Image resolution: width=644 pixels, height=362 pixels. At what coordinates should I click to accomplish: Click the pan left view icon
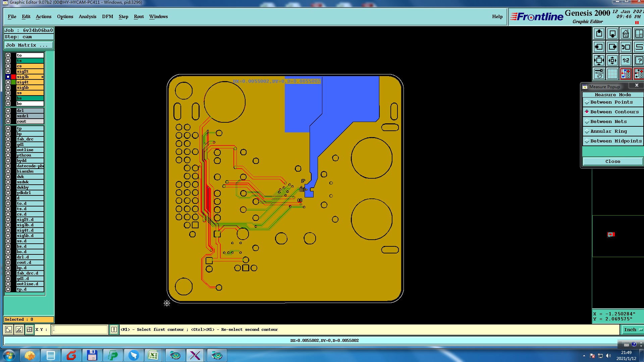[599, 47]
